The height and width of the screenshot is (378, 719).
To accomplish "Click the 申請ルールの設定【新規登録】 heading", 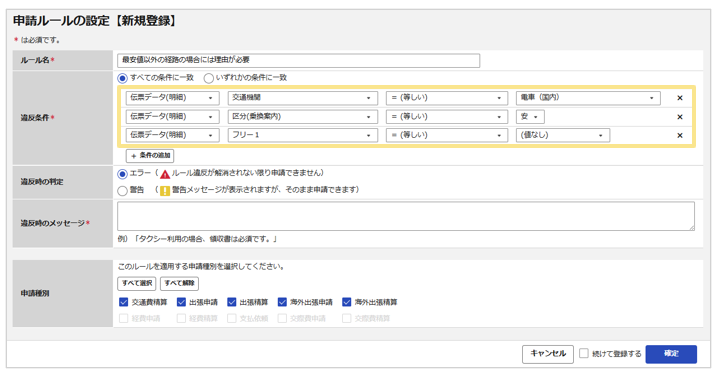I will point(95,21).
